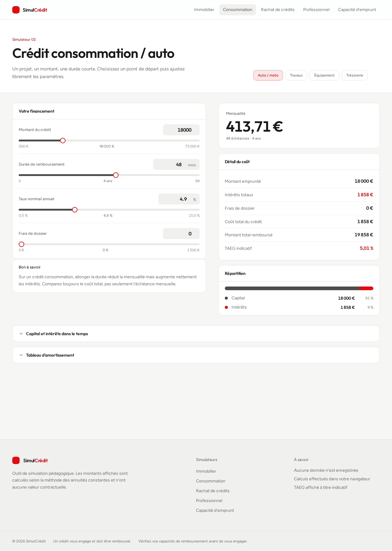This screenshot has height=551, width=392.
Task: Click the Montant du crédit slider handle
Action: 63,141
